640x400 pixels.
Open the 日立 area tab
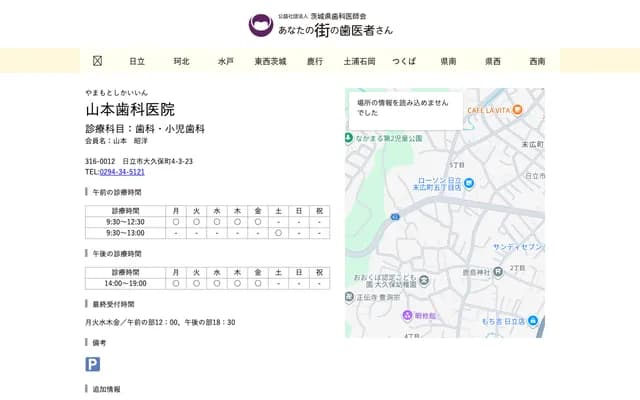click(x=137, y=61)
